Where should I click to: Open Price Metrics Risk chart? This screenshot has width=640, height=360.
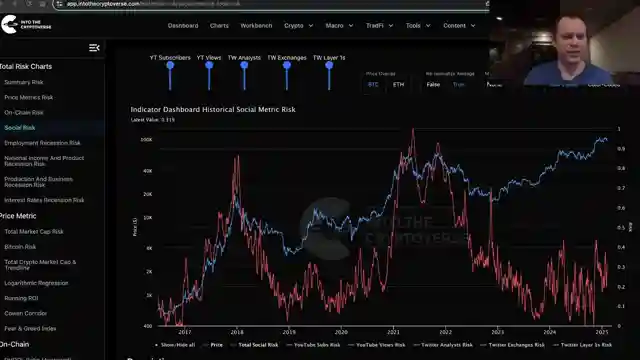point(29,97)
